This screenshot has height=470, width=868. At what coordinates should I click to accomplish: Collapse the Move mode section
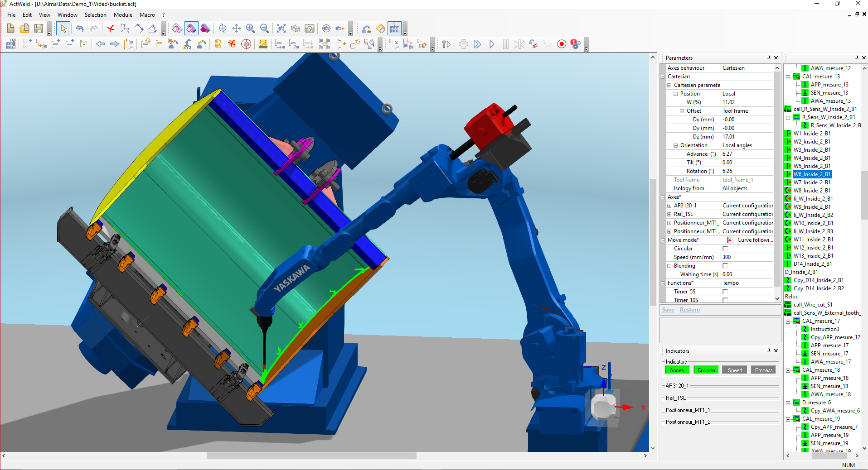pos(663,240)
